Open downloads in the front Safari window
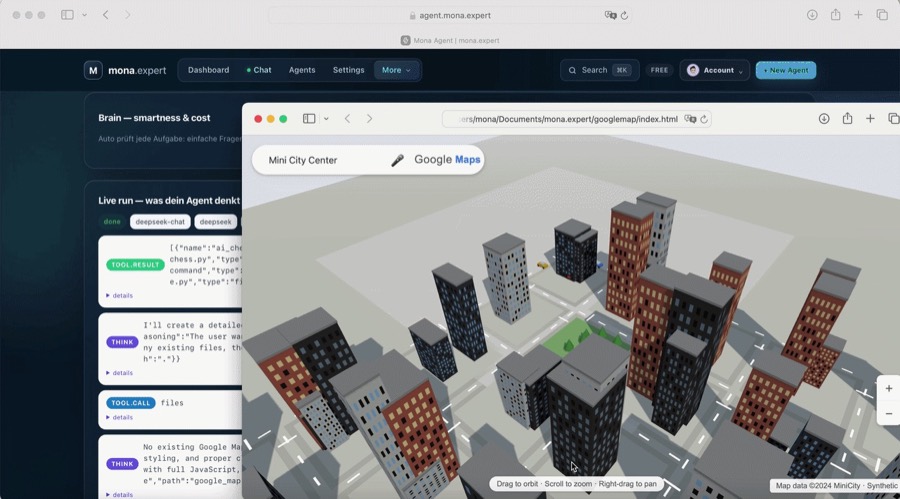Image resolution: width=900 pixels, height=499 pixels. tap(824, 118)
